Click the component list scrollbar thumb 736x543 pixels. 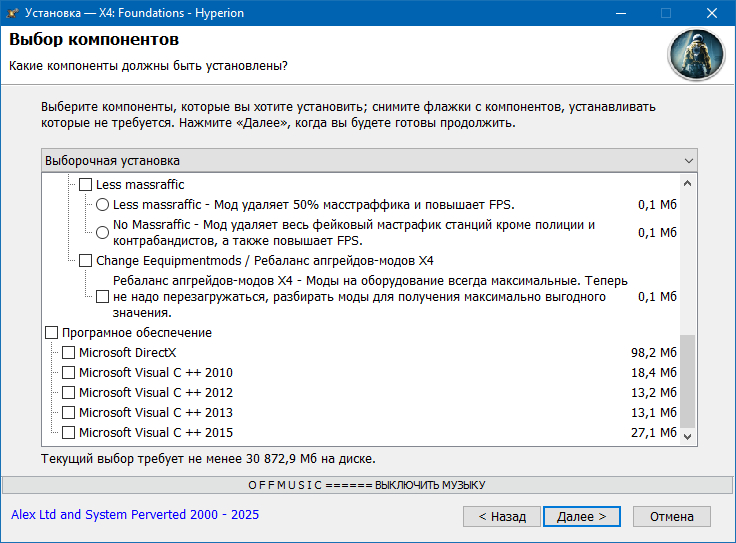pos(688,381)
